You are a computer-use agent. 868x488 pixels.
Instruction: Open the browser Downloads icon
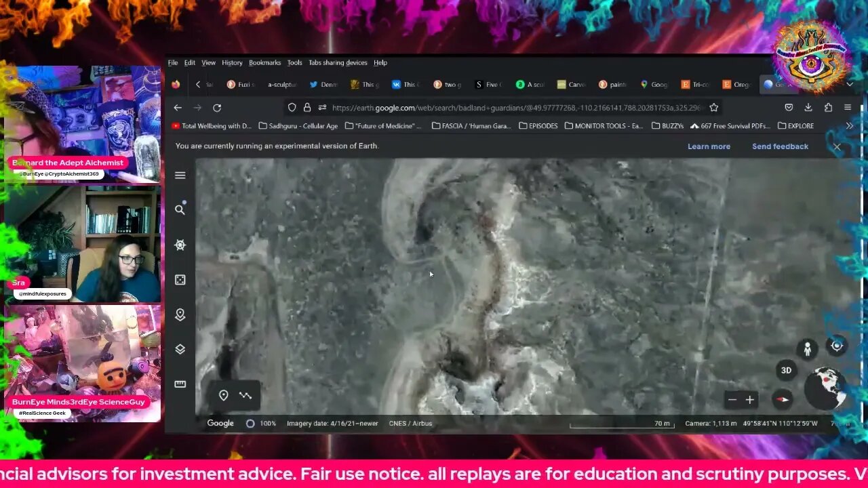click(x=808, y=107)
